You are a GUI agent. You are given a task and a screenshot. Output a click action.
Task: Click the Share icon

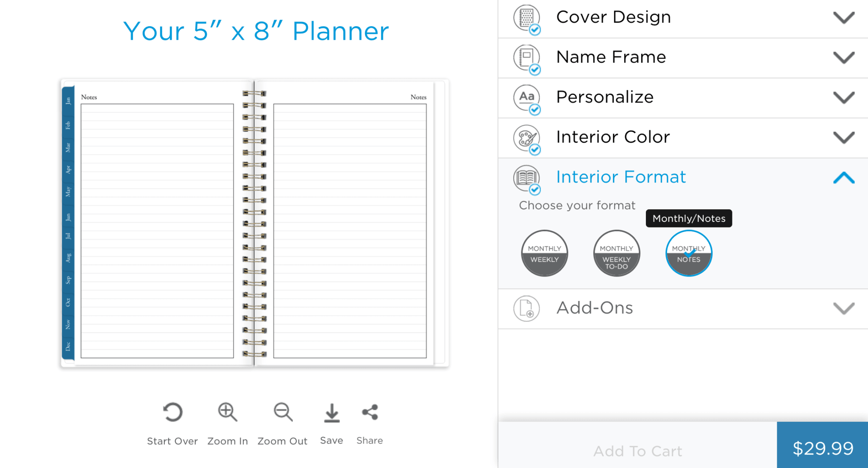pos(370,412)
